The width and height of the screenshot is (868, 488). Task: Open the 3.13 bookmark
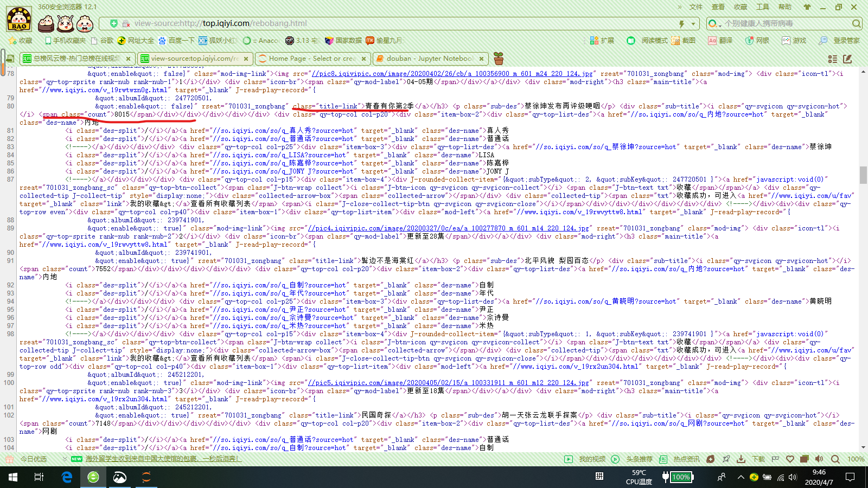pos(302,41)
